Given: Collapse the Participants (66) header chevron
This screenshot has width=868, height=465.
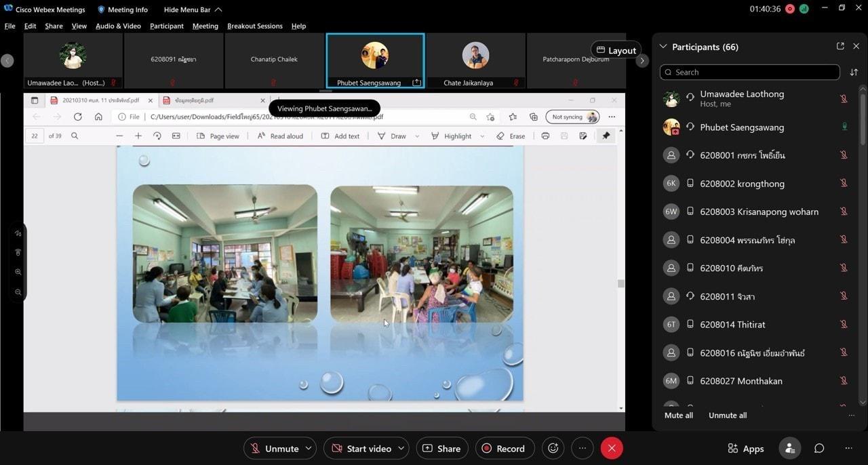Looking at the screenshot, I should coord(663,47).
